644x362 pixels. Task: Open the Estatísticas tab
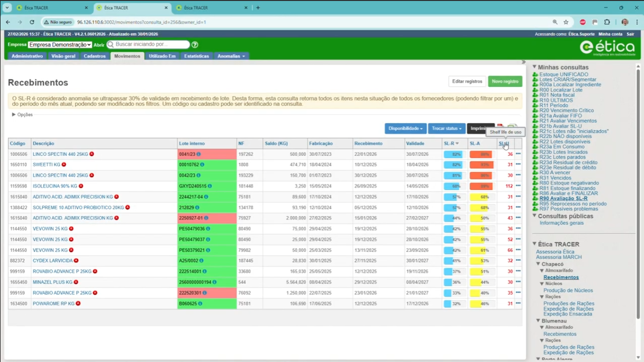tap(196, 56)
